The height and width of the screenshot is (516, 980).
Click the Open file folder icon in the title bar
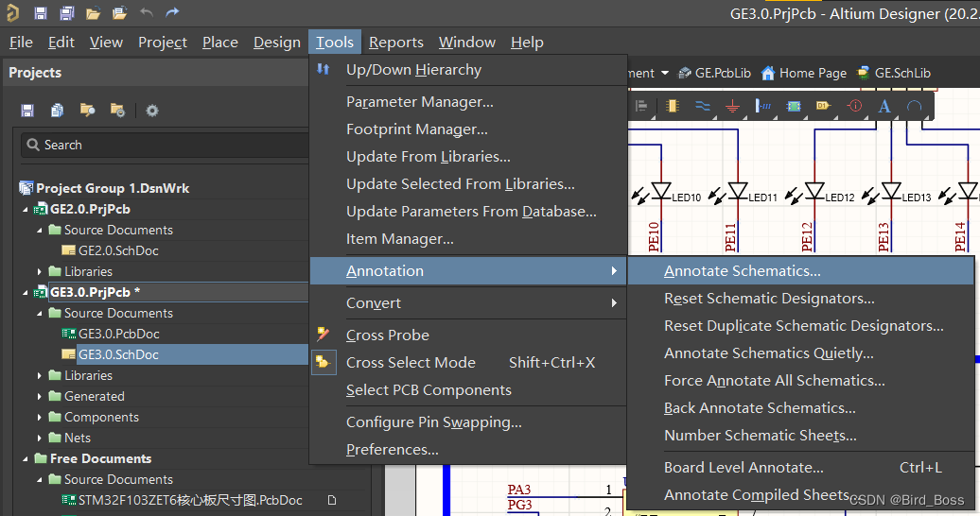pos(93,13)
